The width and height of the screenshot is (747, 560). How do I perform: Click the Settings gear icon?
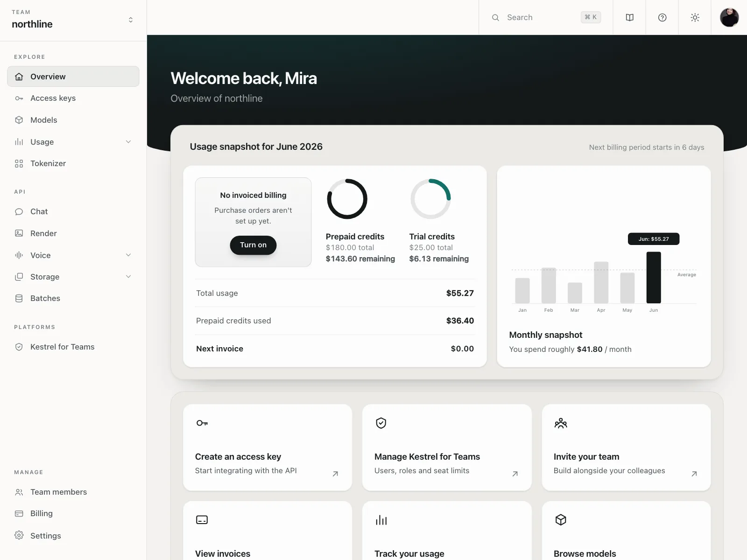19,535
